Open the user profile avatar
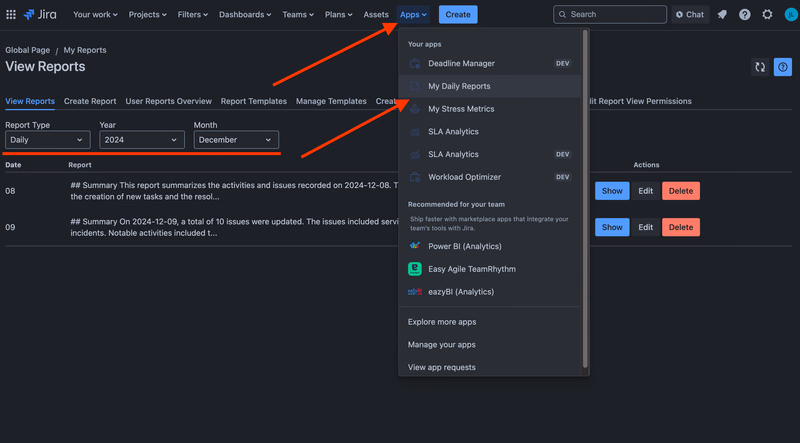The image size is (800, 443). click(790, 14)
